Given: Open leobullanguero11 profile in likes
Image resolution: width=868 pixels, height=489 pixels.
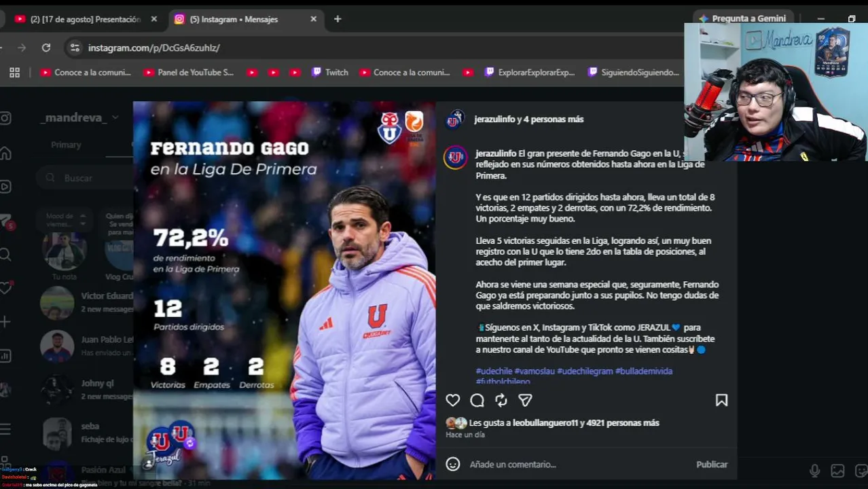Looking at the screenshot, I should pos(545,422).
